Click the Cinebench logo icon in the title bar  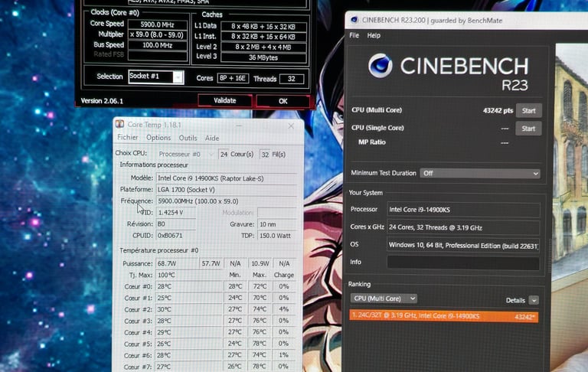click(354, 20)
